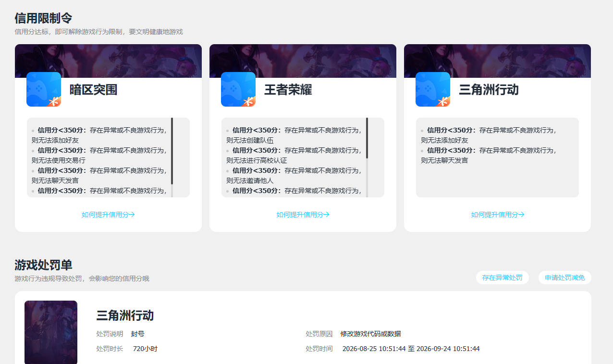Viewport: 613px width, 364px height.
Task: Click the 信用限制令 heading
Action: coord(43,18)
